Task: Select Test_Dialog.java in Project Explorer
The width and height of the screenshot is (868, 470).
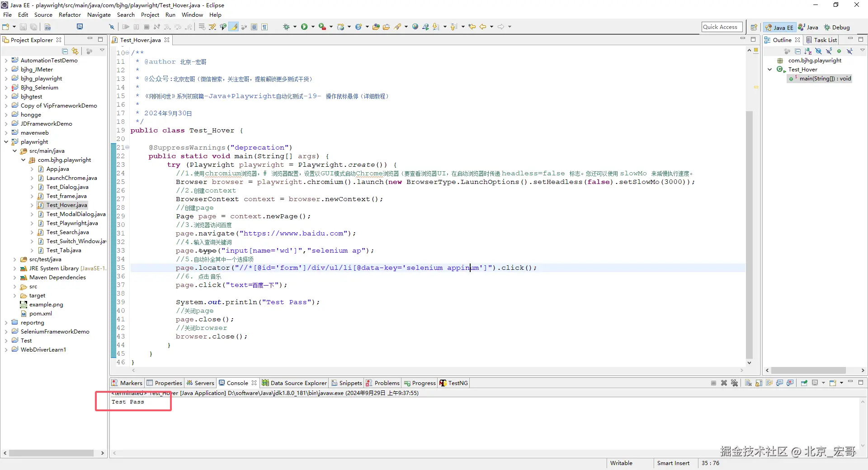Action: pos(67,187)
